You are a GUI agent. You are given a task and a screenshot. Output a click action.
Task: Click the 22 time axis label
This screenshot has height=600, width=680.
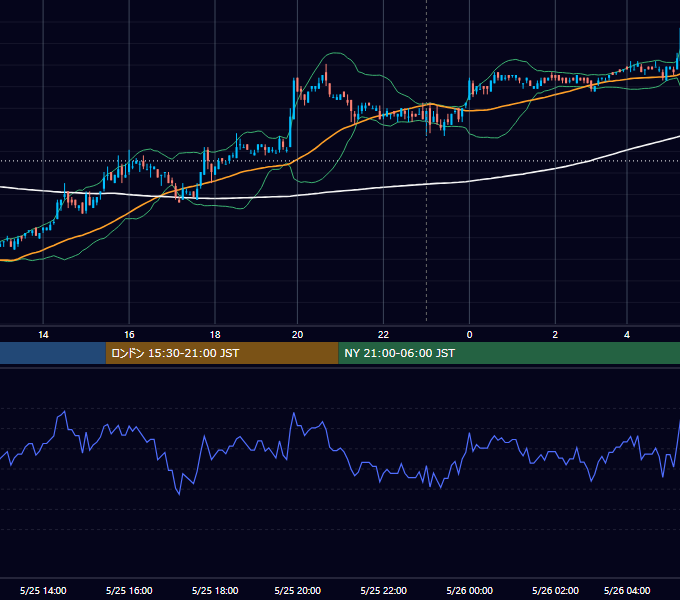[x=383, y=335]
